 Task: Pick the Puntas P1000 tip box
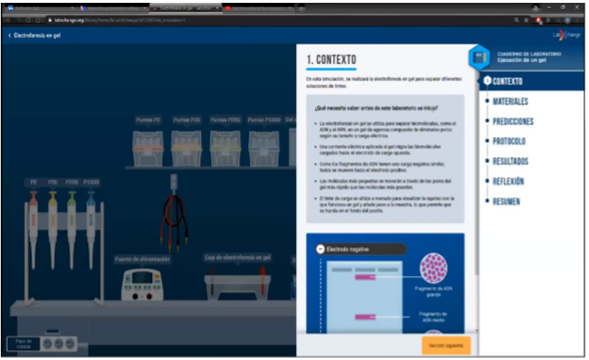tap(264, 148)
